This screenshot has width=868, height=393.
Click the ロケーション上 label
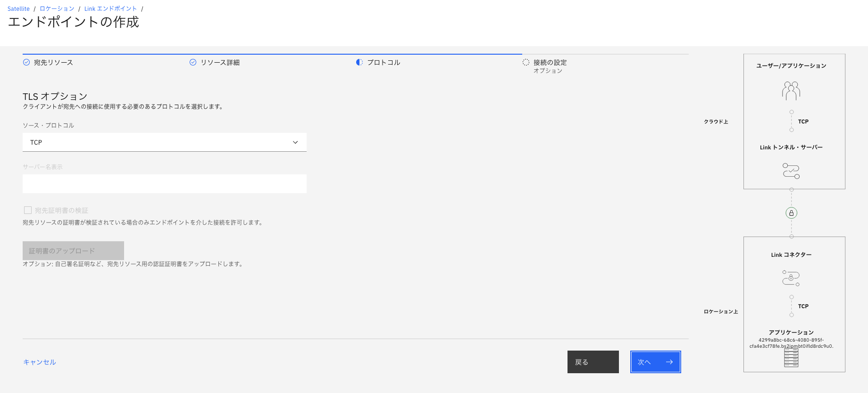pos(721,311)
